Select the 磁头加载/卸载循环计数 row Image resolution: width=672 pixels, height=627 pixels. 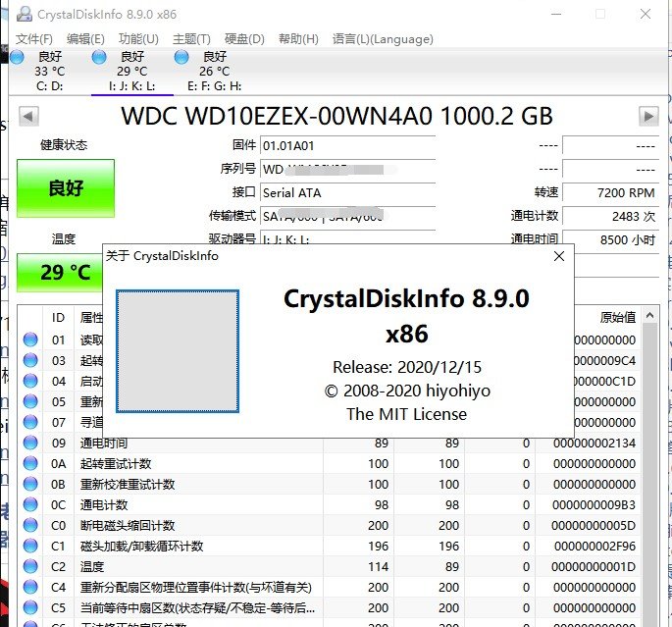(x=330, y=546)
